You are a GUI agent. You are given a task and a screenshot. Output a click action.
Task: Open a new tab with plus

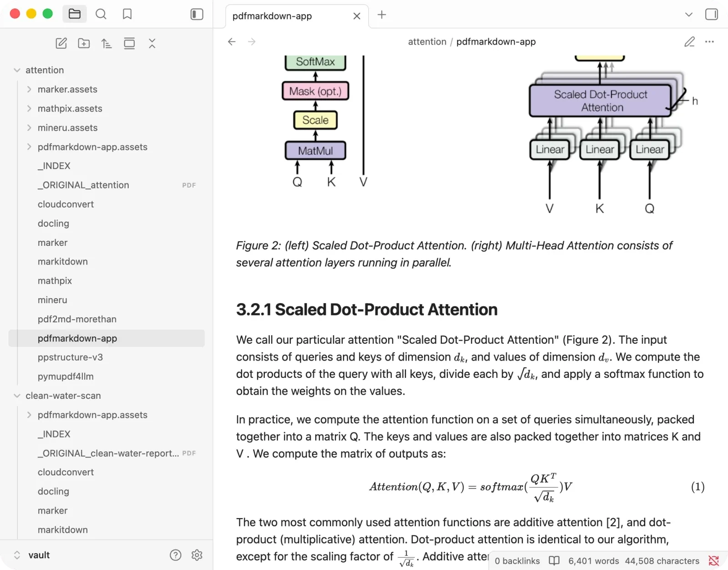point(382,15)
